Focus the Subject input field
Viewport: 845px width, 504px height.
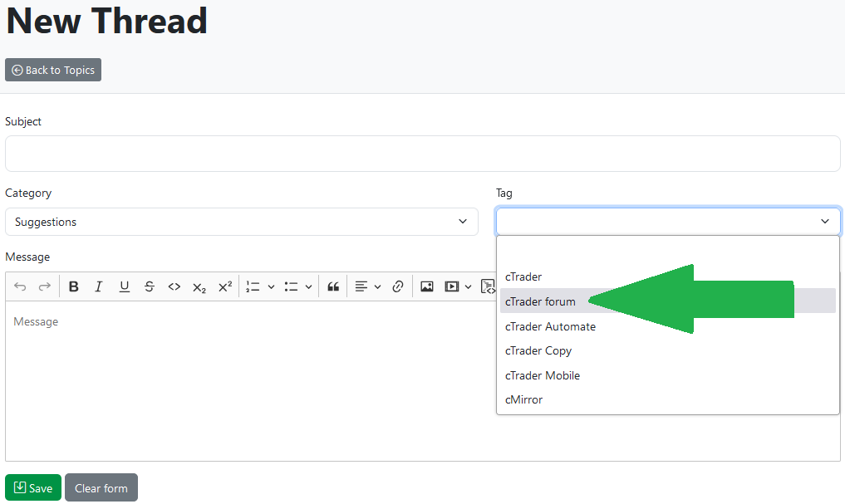[422, 154]
